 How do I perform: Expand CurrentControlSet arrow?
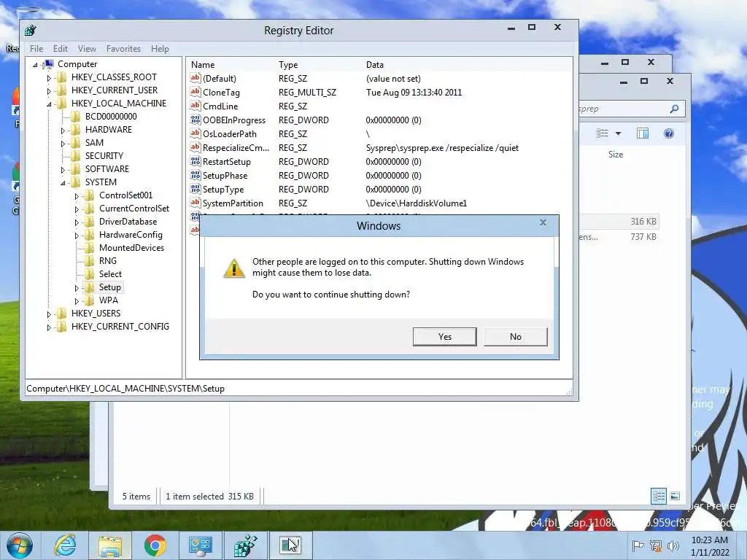[76, 209]
